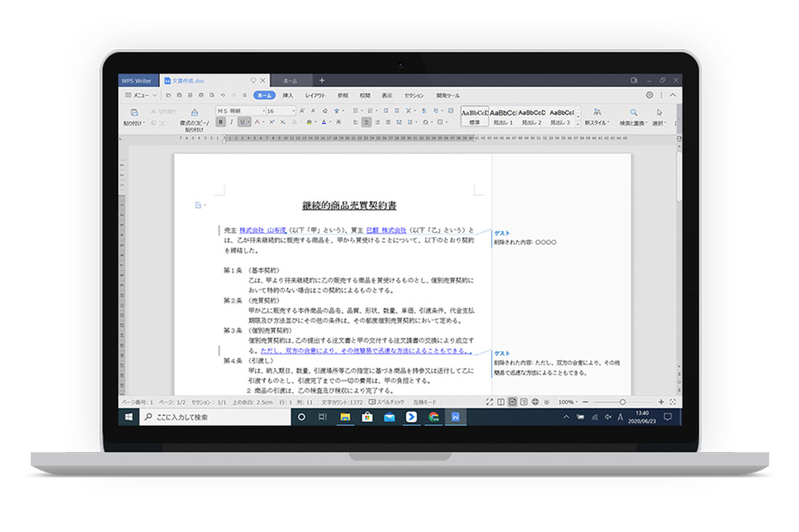Click the bulleted list icon
Viewport: 799px width, 532px height.
(355, 110)
